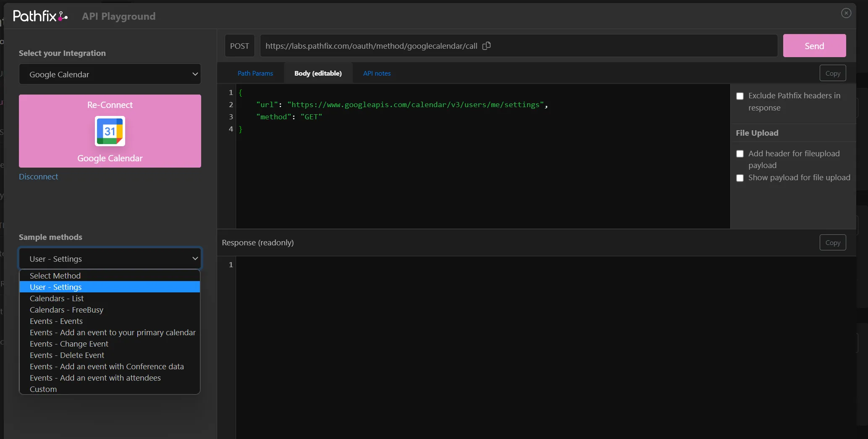
Task: Select Events - Delete Event method
Action: pyautogui.click(x=110, y=355)
